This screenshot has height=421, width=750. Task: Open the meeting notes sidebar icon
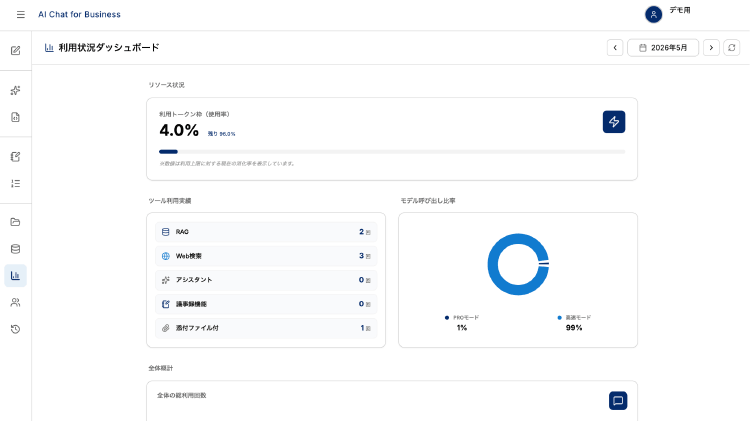15,156
